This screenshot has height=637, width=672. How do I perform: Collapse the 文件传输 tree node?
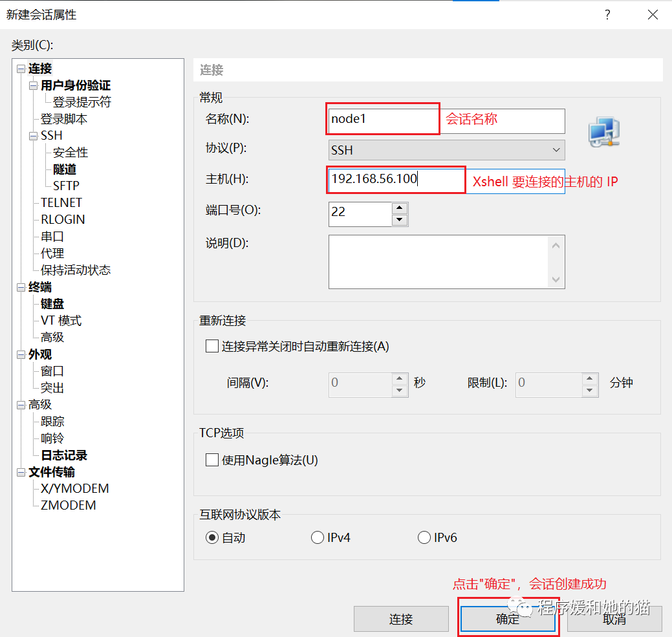21,472
